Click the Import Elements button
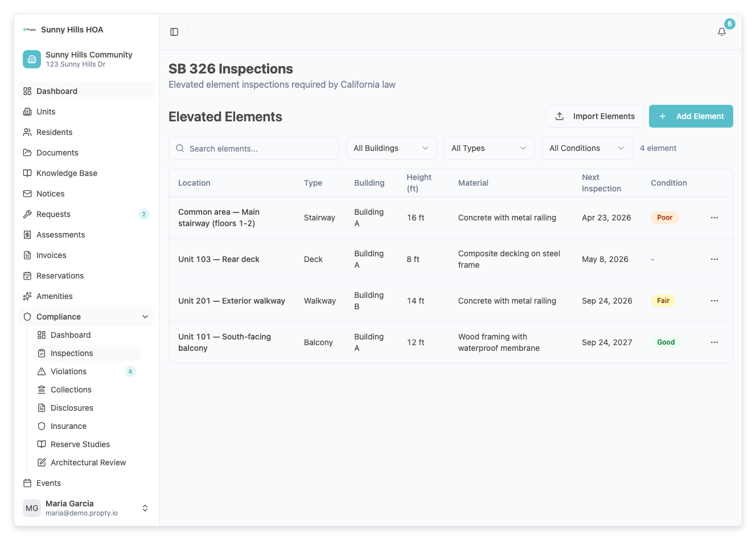756x540 pixels. point(594,116)
